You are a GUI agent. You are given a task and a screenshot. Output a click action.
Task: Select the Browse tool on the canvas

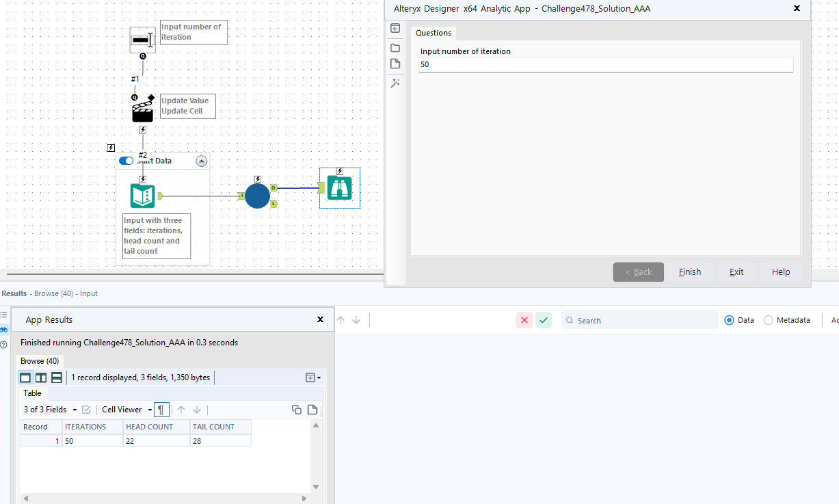(x=339, y=187)
